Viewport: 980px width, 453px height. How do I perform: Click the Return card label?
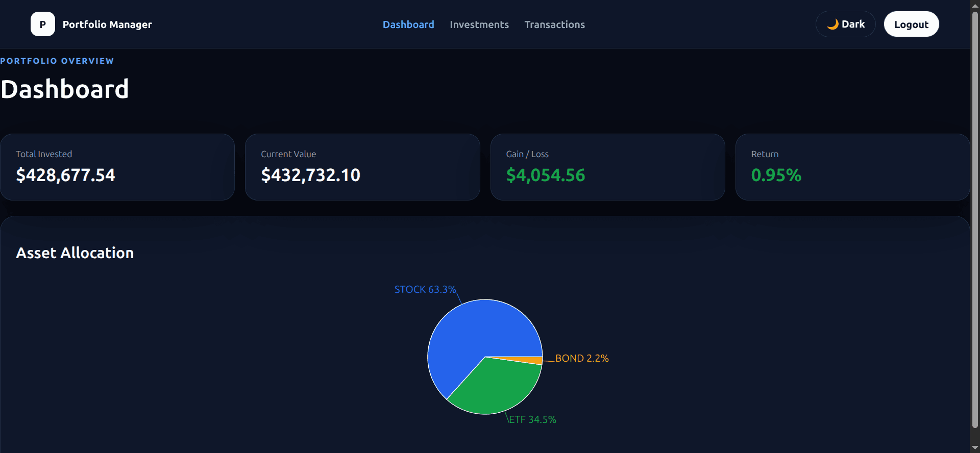click(x=765, y=154)
